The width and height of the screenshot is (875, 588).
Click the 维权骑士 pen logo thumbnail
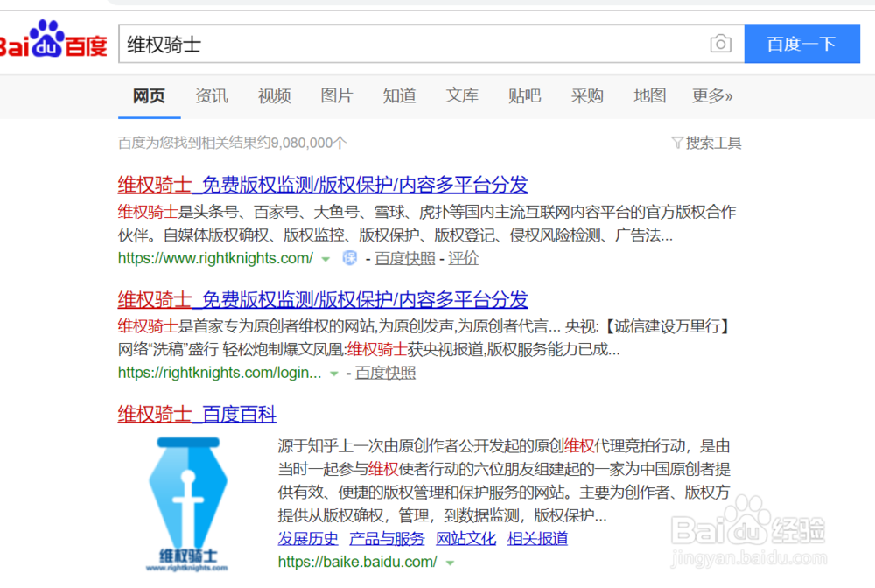pos(187,505)
